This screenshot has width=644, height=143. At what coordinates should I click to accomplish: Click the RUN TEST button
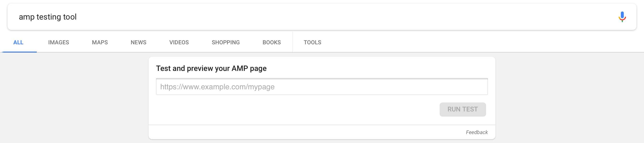(x=462, y=109)
